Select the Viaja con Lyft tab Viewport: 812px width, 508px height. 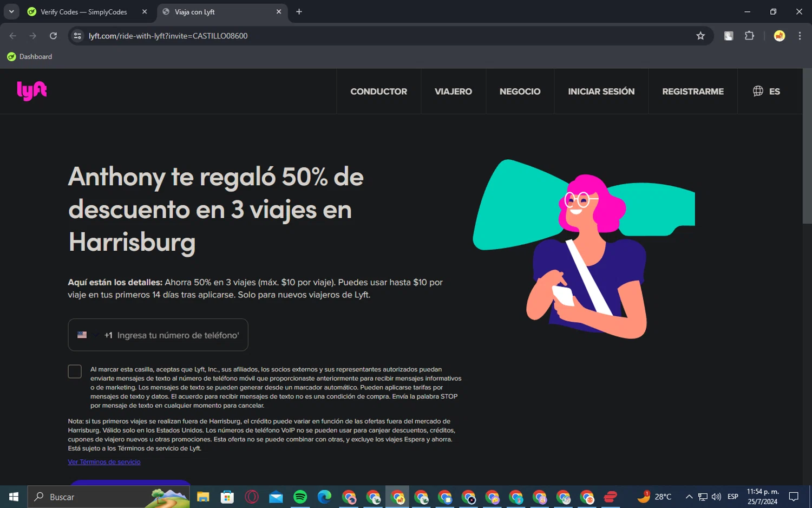click(222, 11)
